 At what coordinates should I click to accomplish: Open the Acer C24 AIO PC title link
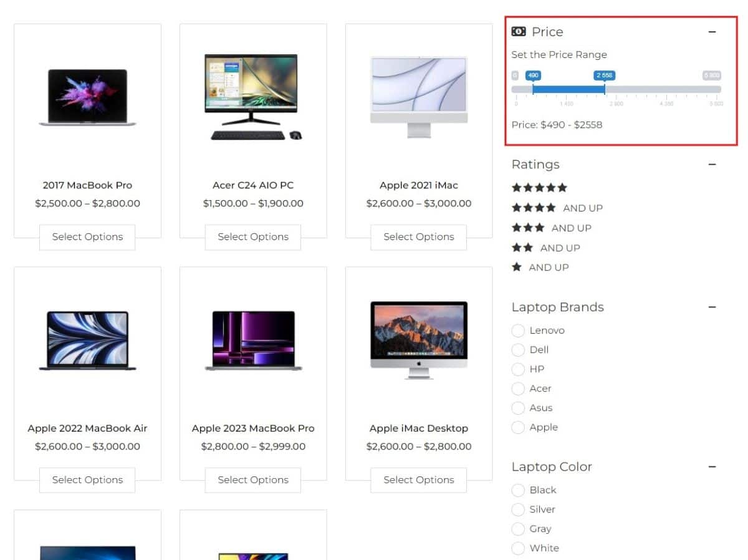click(253, 185)
